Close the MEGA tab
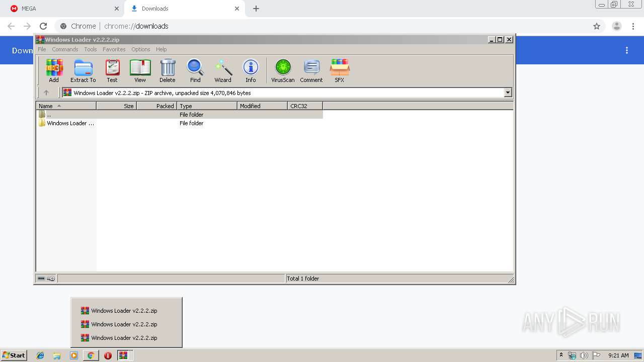The image size is (644, 362). (x=117, y=9)
